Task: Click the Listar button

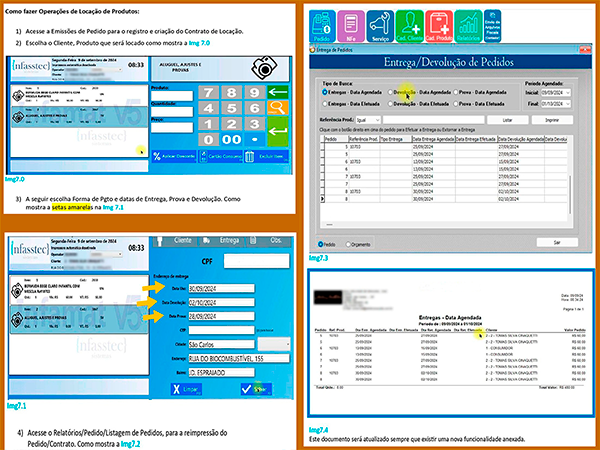Action: point(507,120)
